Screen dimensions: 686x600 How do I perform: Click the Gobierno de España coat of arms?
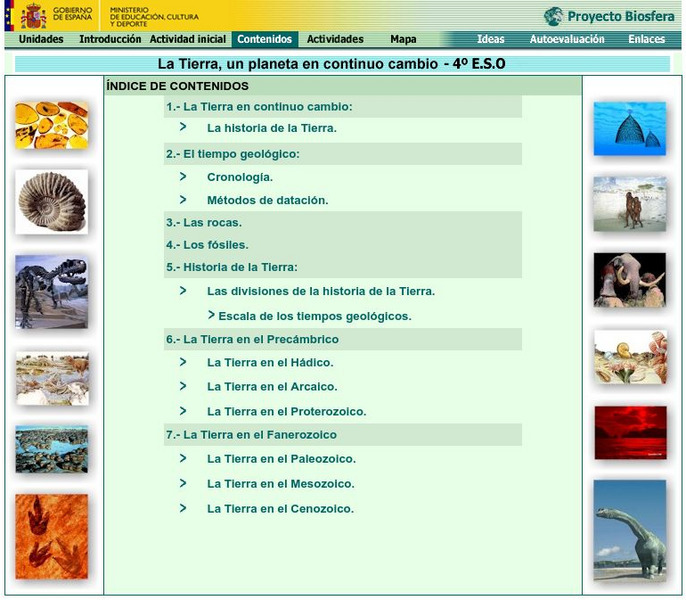pyautogui.click(x=33, y=16)
